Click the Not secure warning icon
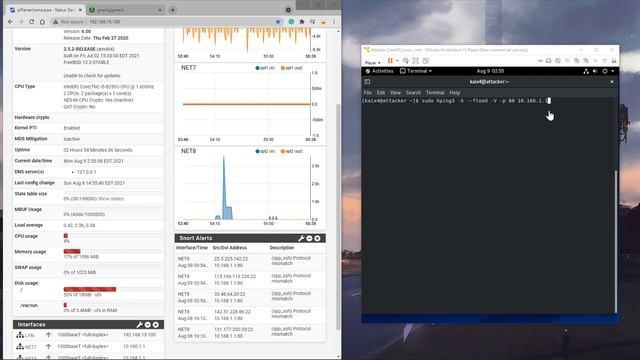640x360 pixels. point(56,22)
